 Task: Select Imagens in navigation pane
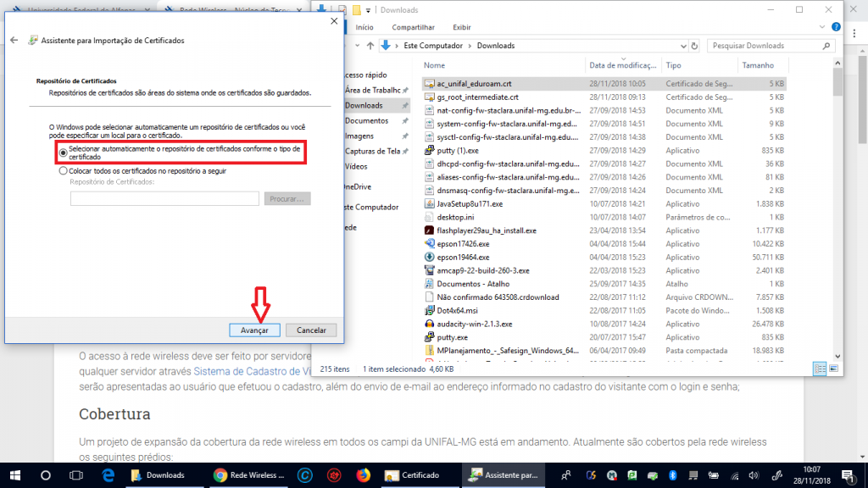pos(359,136)
